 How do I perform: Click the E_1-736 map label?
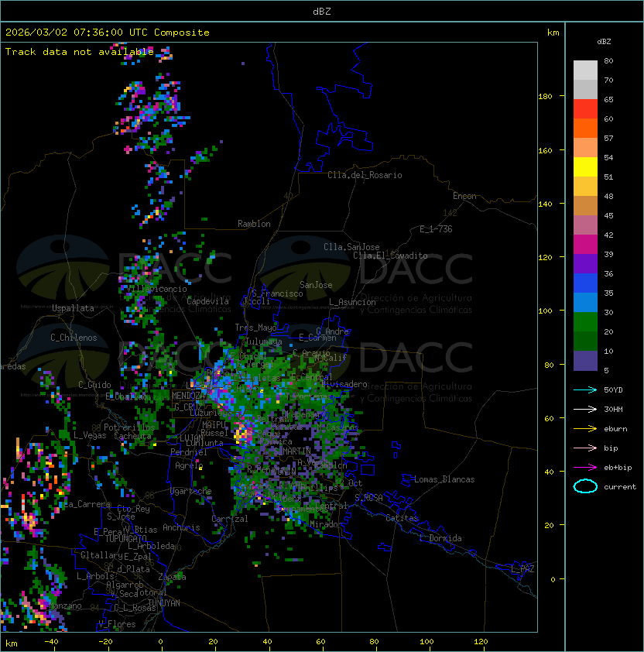click(x=436, y=229)
